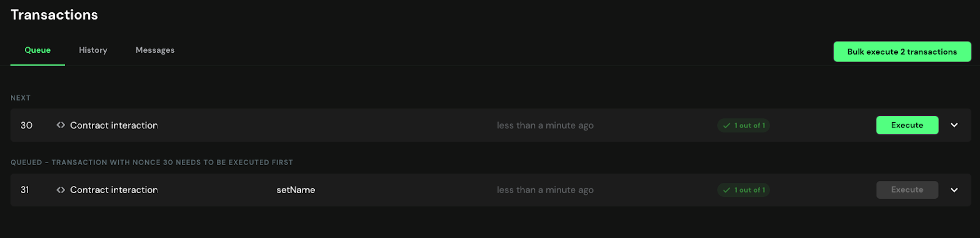This screenshot has width=980, height=238.
Task: Click Bulk execute 2 transactions button
Action: [902, 52]
